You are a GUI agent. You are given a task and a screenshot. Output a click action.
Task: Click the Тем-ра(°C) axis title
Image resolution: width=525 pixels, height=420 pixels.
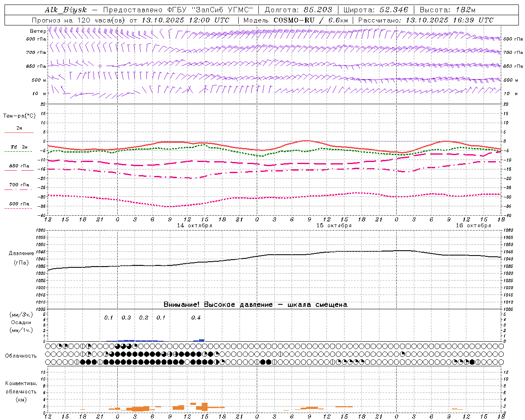pyautogui.click(x=19, y=116)
